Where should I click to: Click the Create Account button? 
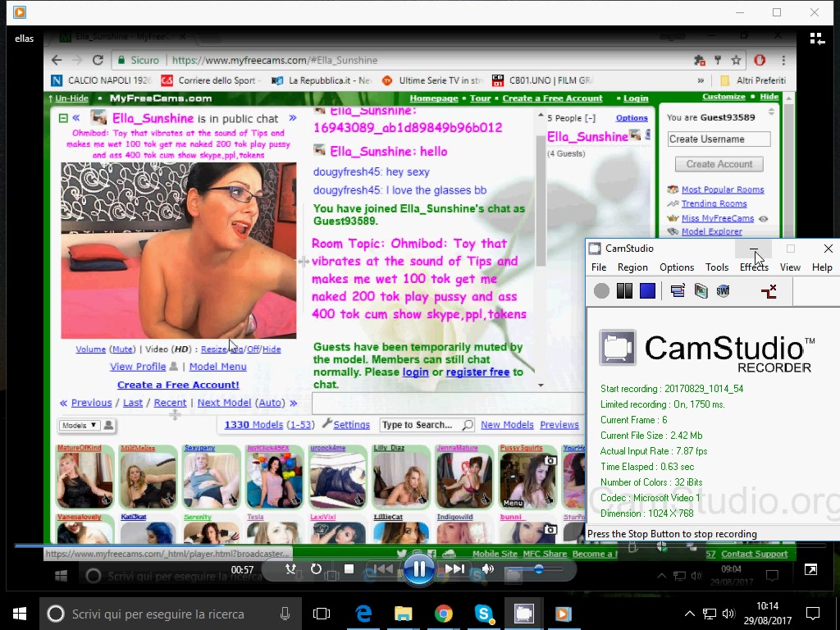719,164
